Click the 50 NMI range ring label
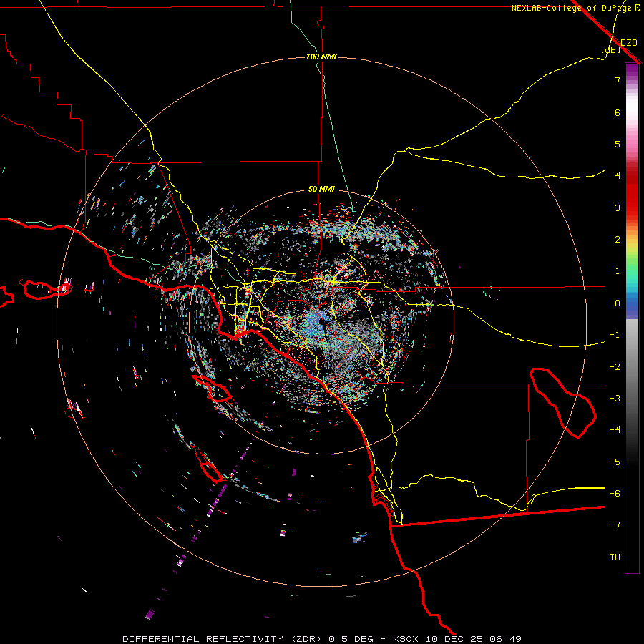 [321, 189]
